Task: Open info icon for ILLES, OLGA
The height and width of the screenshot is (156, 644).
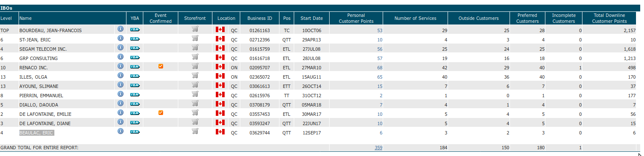Action: point(120,76)
